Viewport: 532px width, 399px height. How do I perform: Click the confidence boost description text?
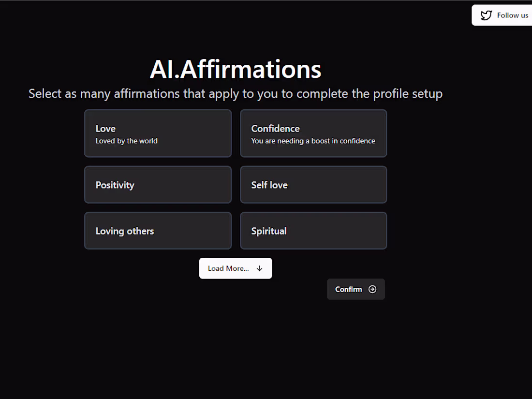point(313,141)
